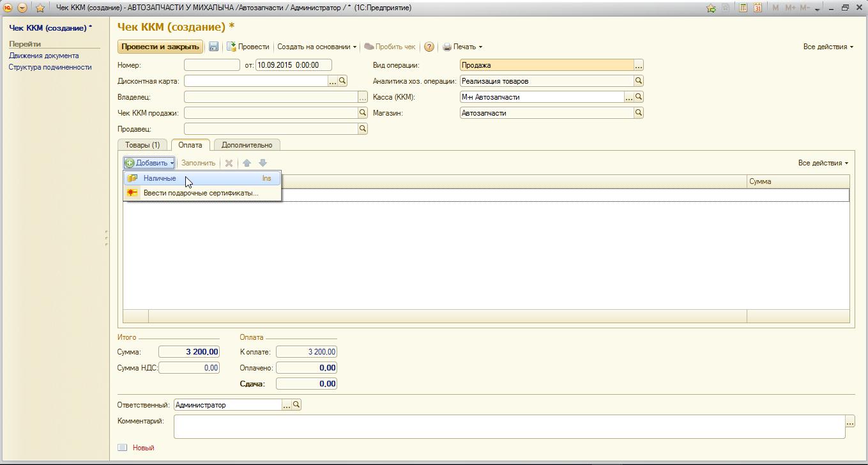
Task: Open the help question mark icon
Action: (x=429, y=47)
